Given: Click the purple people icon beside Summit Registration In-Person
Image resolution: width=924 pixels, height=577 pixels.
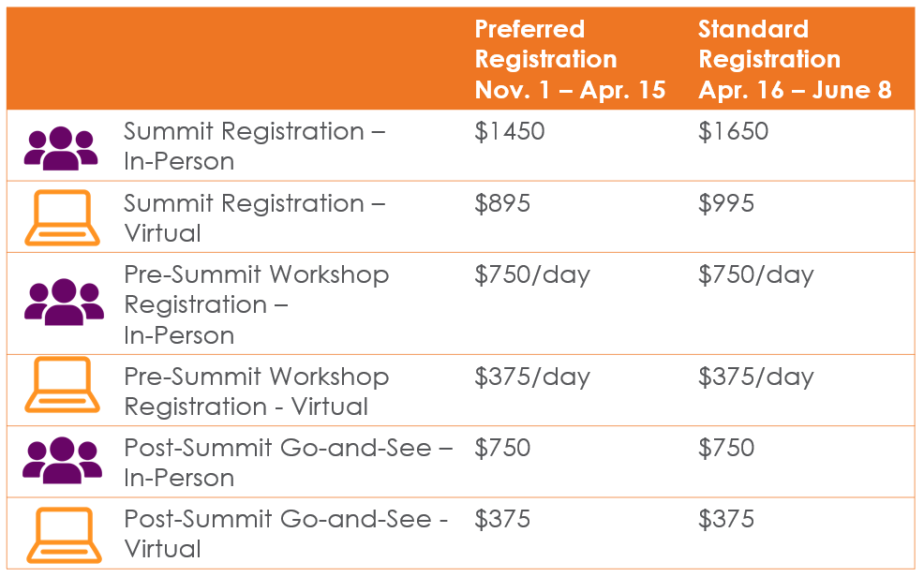Looking at the screenshot, I should point(61,148).
